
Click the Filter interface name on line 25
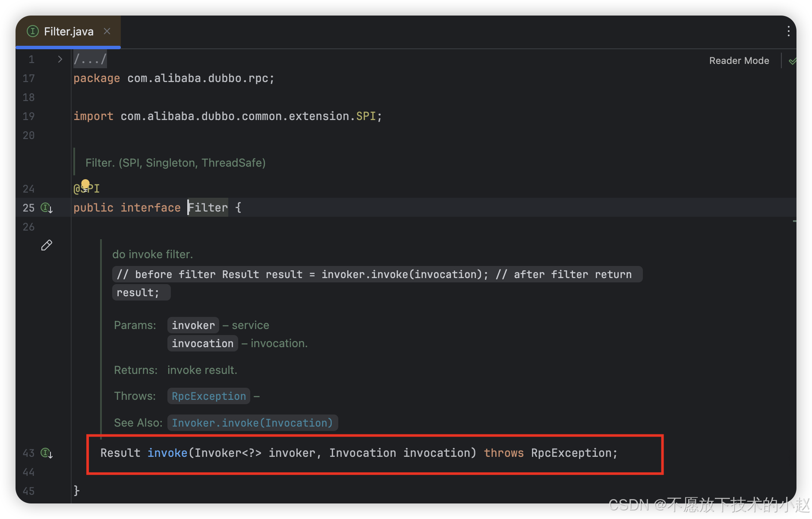[208, 208]
